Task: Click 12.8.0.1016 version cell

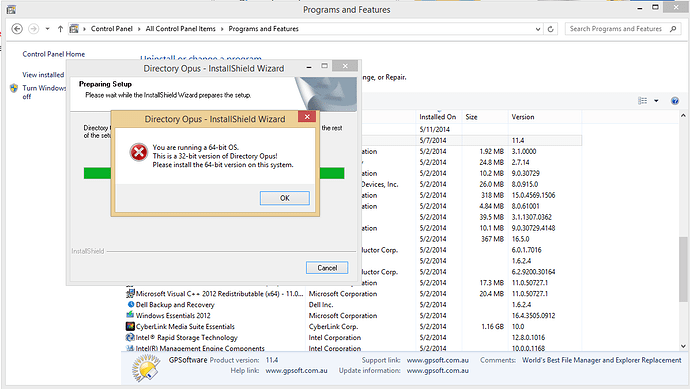Action: coord(528,338)
